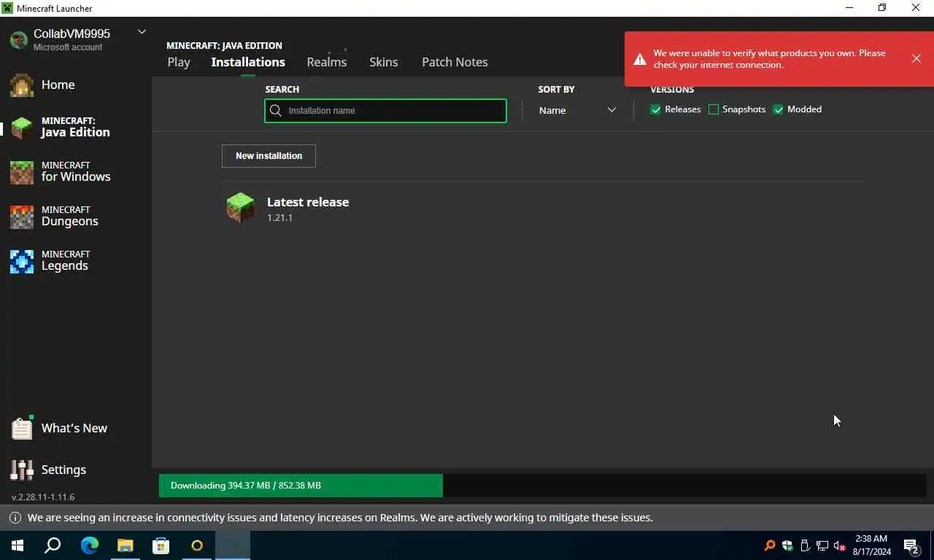This screenshot has height=560, width=934.
Task: Focus the Installation name search field
Action: point(385,111)
